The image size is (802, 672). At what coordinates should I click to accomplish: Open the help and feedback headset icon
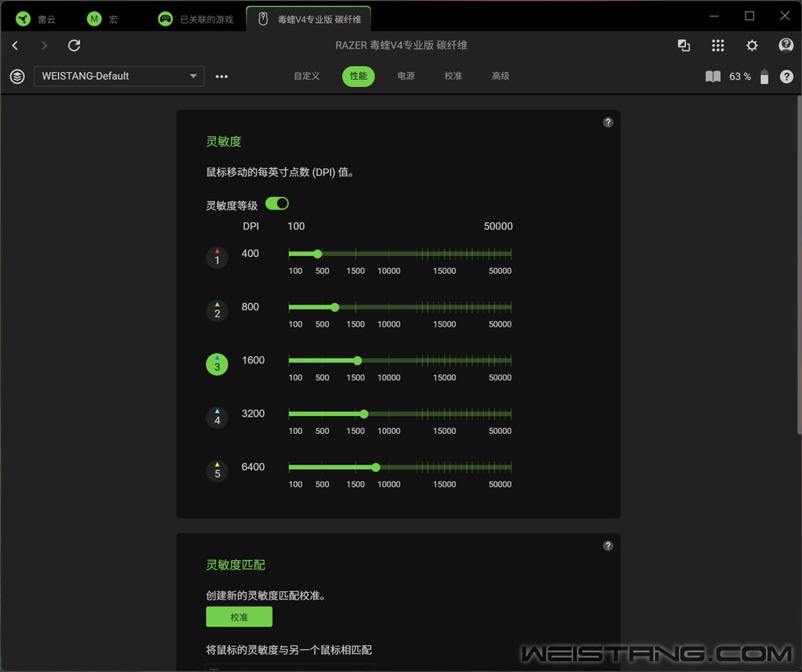click(786, 45)
